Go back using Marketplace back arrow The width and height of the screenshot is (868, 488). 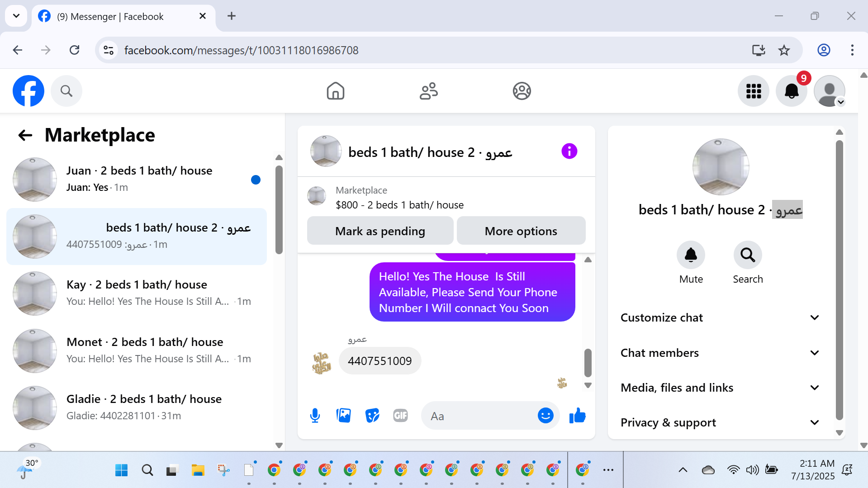coord(25,135)
